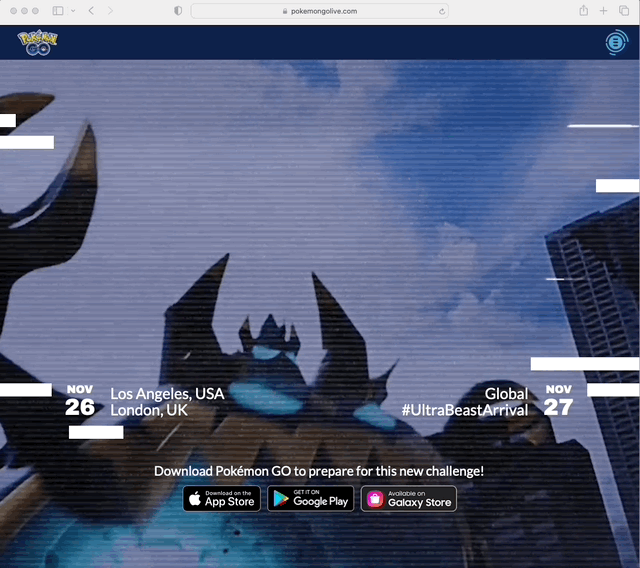Go forward with Safari forward arrow
Screen dimensions: 640x568
(110, 11)
